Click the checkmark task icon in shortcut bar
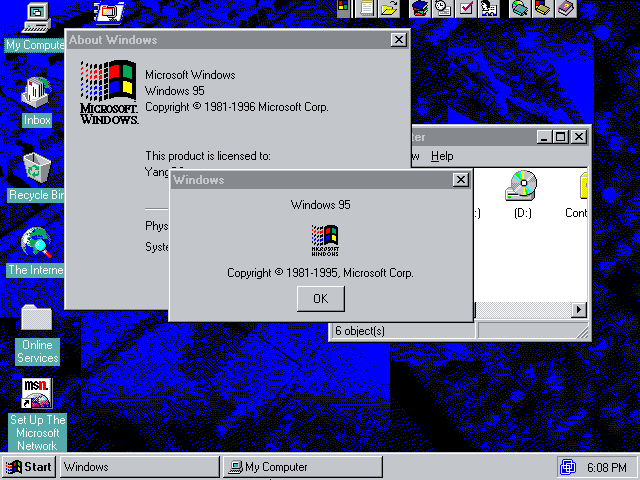This screenshot has height=480, width=640. pos(466,8)
